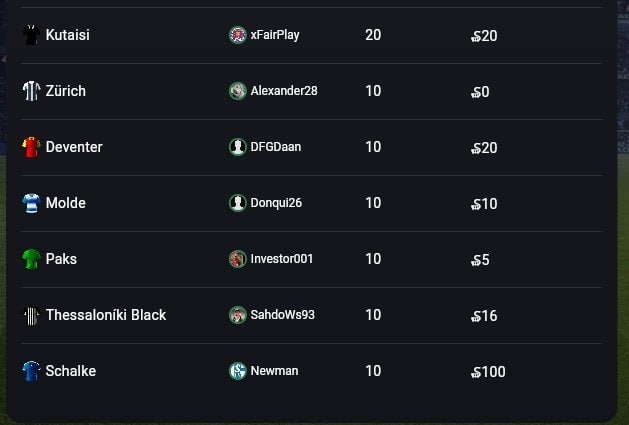The height and width of the screenshot is (425, 629).
Task: Click the Paks 5 coin amount
Action: tap(481, 260)
